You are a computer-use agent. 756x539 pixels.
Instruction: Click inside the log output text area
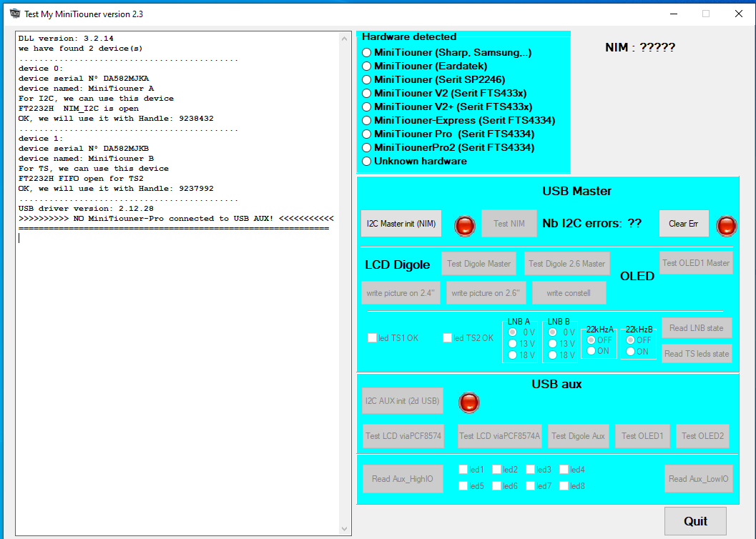[x=179, y=357]
